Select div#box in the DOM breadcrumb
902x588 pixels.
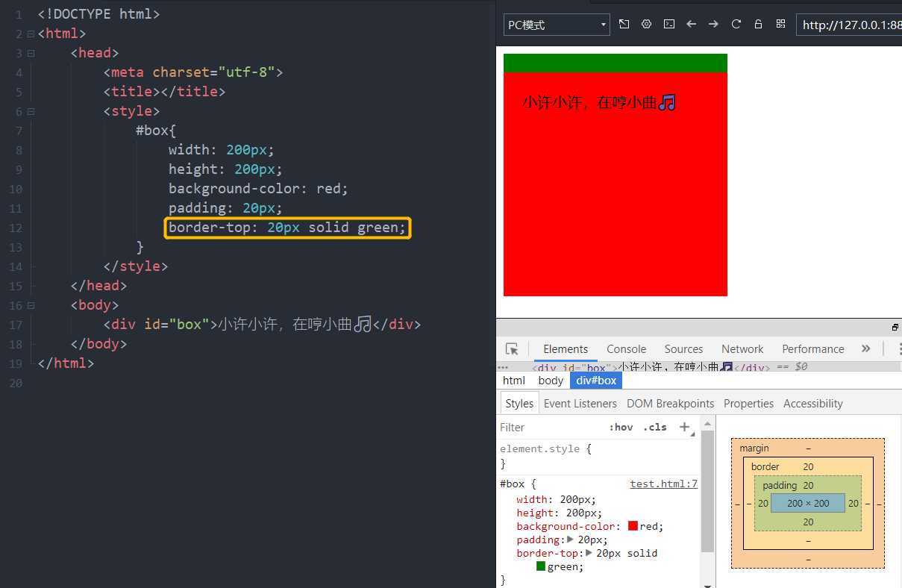click(x=595, y=381)
